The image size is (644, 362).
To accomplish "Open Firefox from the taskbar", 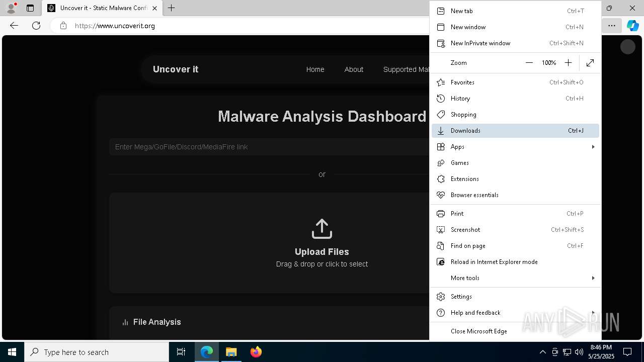I will [256, 352].
